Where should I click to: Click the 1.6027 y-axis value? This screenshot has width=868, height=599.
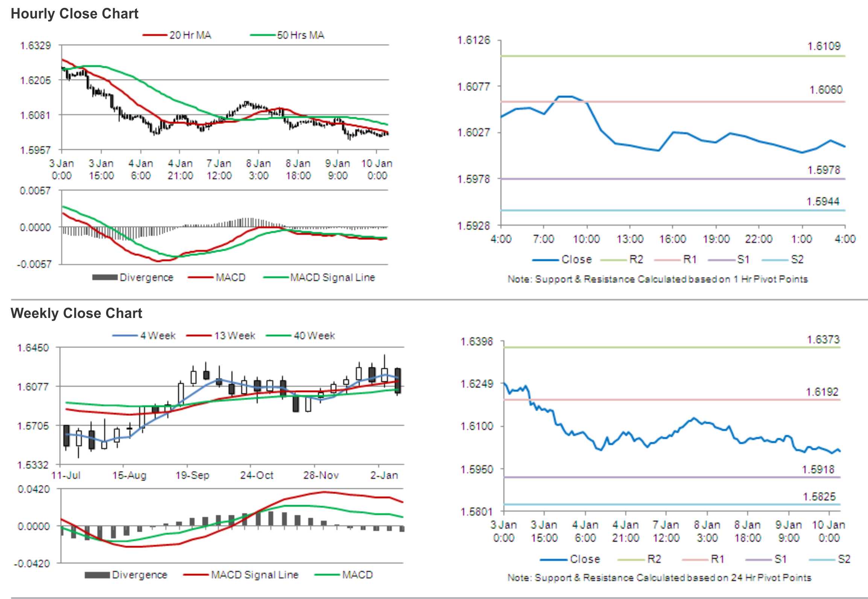click(474, 132)
